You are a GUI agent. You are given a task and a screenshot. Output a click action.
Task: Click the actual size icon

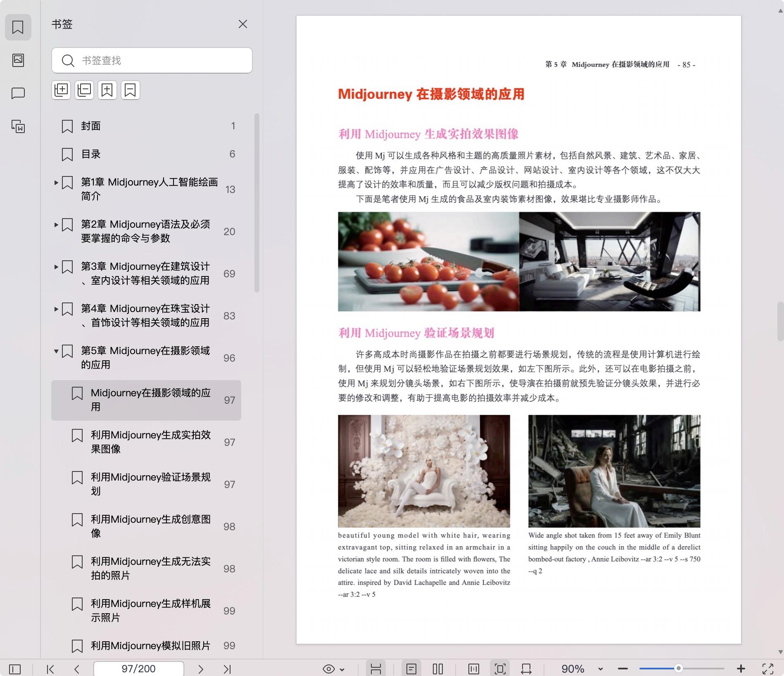(x=474, y=669)
